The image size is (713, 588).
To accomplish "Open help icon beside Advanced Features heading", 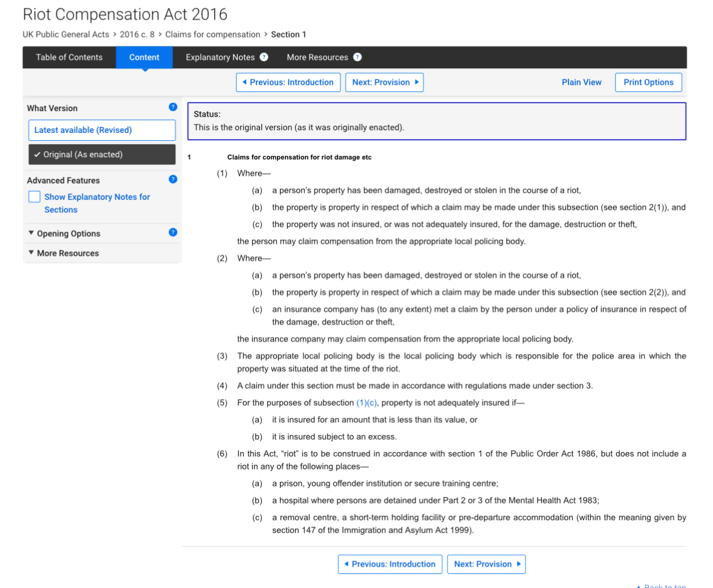I will click(x=173, y=179).
